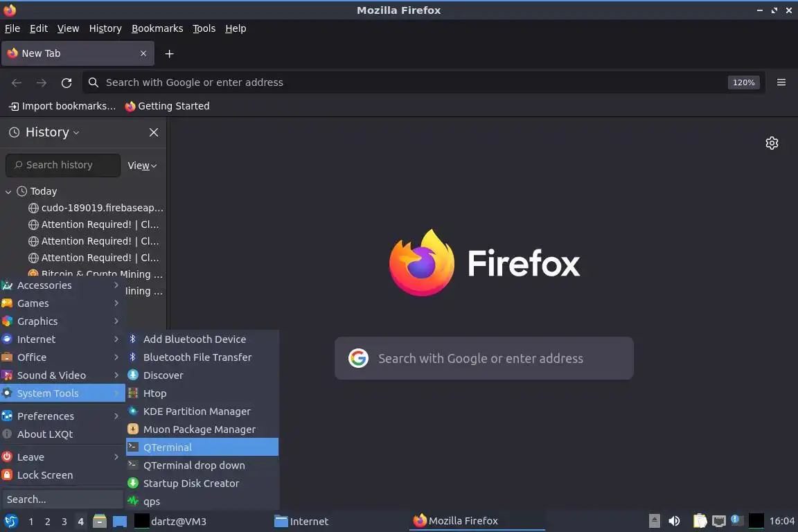Image resolution: width=798 pixels, height=532 pixels.
Task: Click the volume speaker tray icon
Action: pos(674,521)
